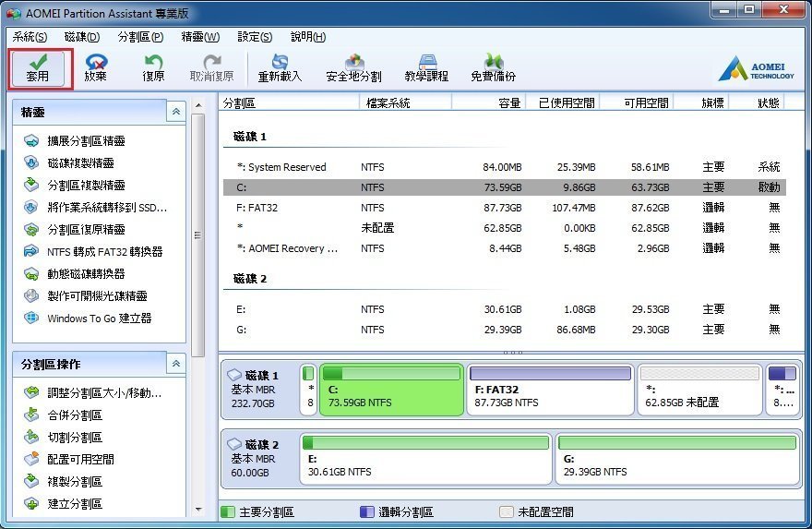Select the 磁碟 2 基本 MBR disk label

pyautogui.click(x=260, y=459)
